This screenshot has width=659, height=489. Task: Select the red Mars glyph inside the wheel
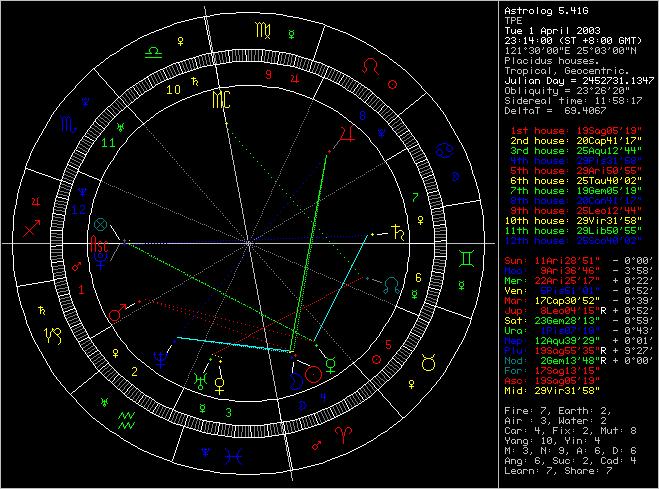pos(116,314)
